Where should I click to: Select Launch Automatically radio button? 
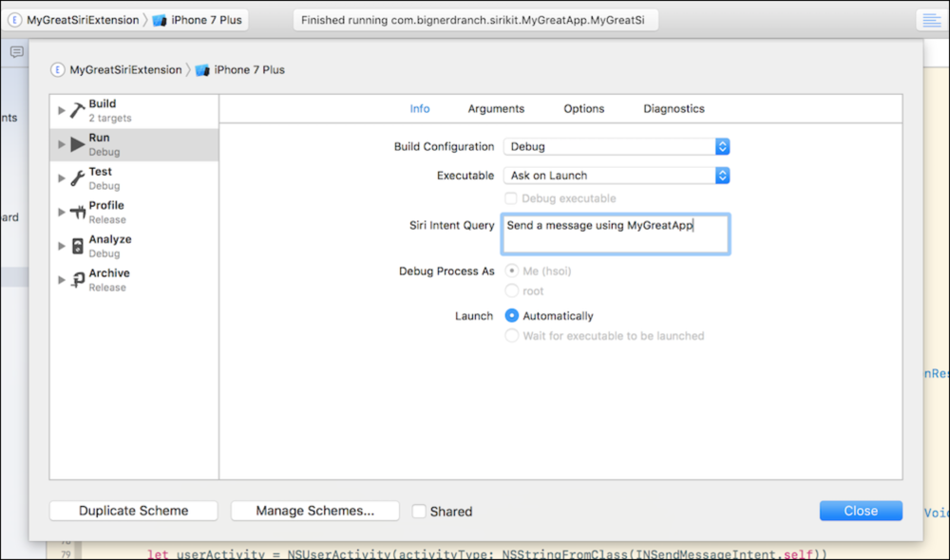[511, 315]
